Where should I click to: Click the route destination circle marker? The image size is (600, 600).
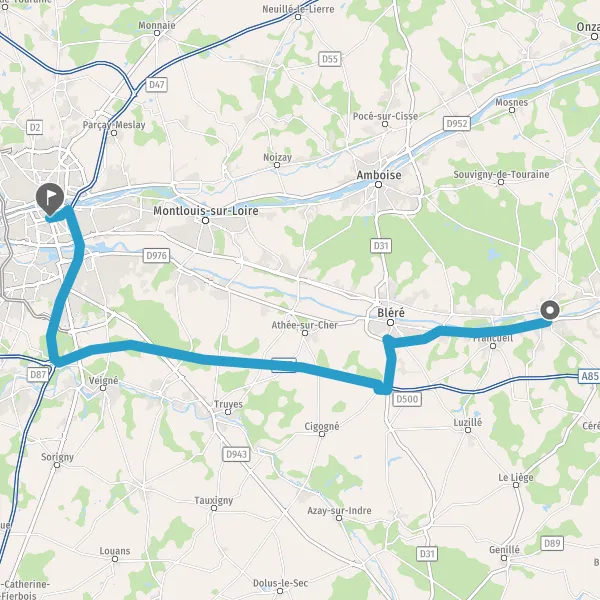(550, 310)
